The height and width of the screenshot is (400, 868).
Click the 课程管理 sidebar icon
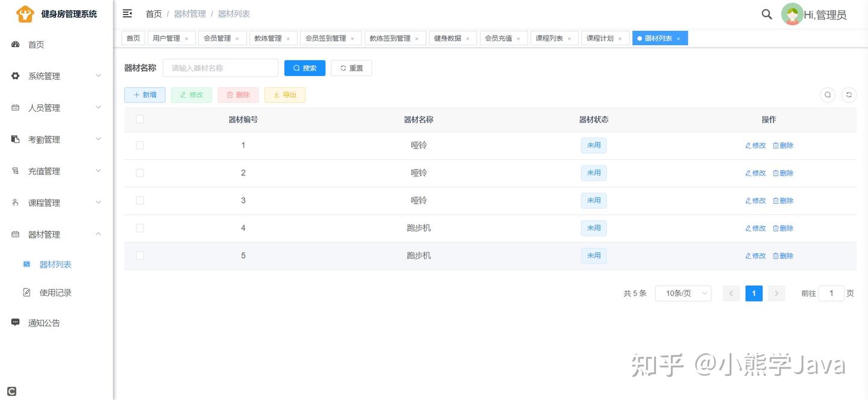(x=16, y=203)
